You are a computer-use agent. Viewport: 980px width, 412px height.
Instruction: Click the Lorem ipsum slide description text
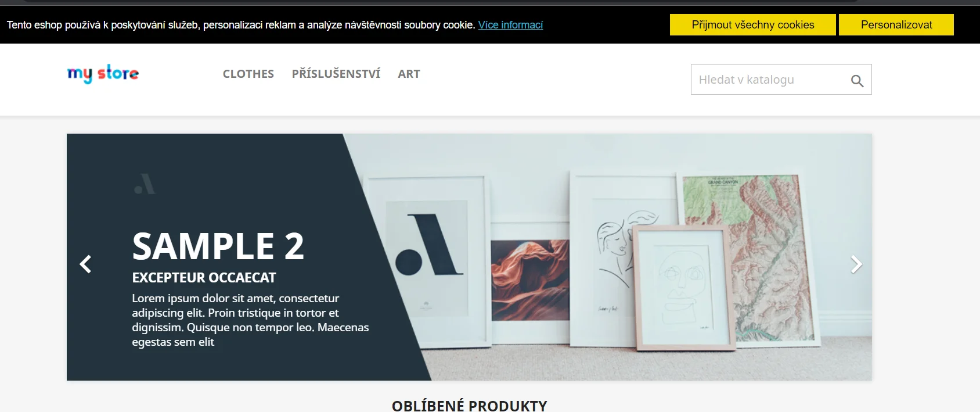pos(250,320)
